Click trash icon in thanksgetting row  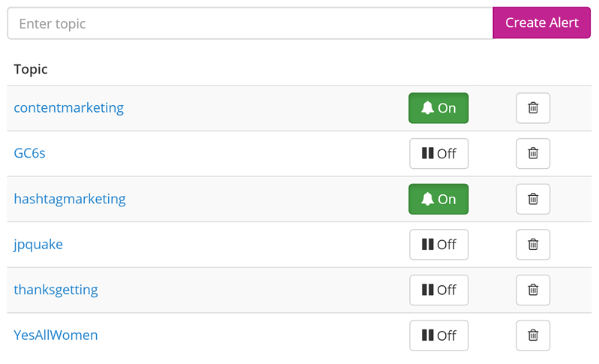tap(533, 290)
